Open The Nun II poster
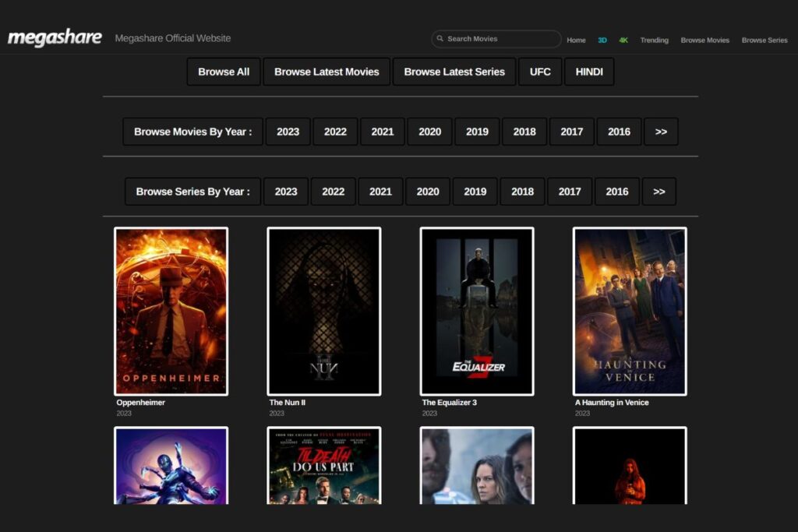 pyautogui.click(x=323, y=312)
